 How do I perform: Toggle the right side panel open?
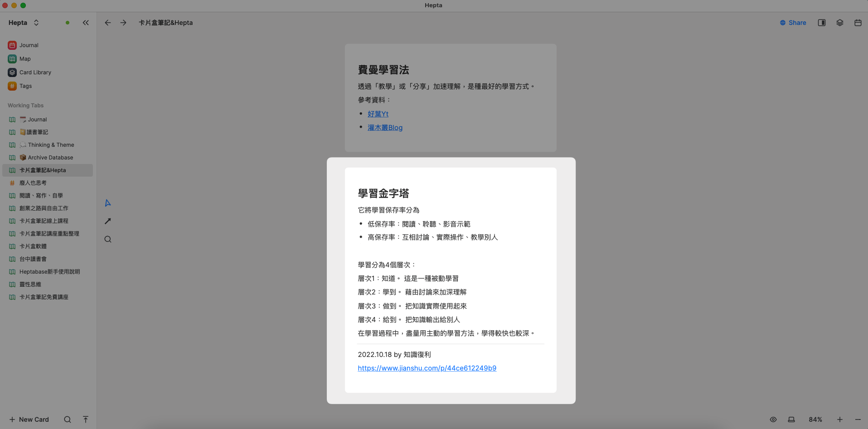click(821, 22)
